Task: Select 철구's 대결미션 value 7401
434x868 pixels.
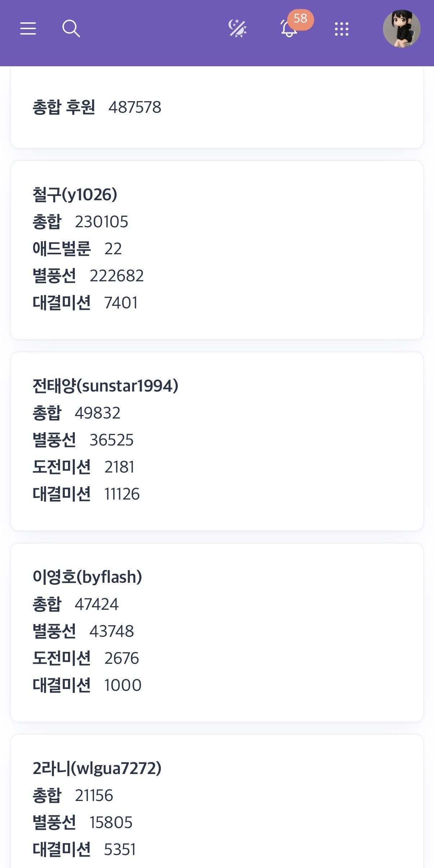Action: pos(121,303)
